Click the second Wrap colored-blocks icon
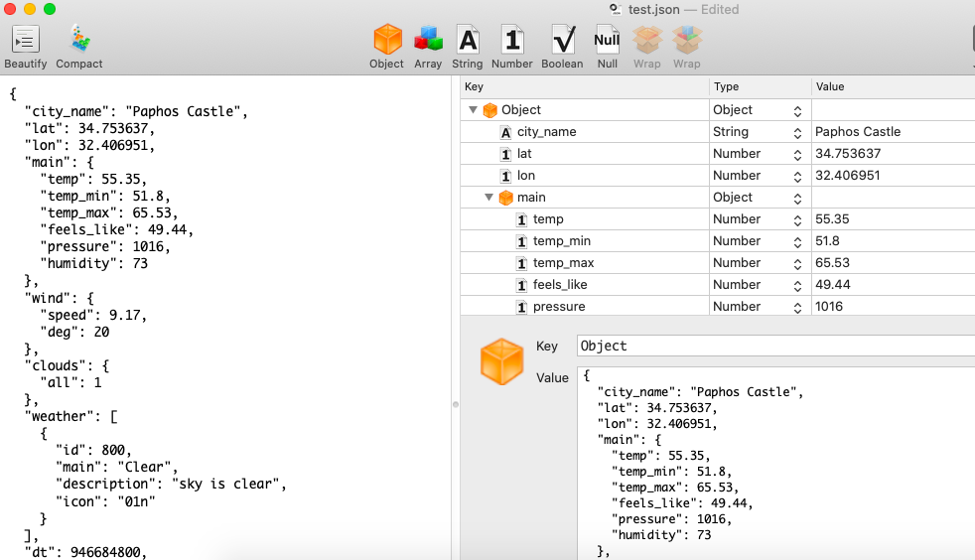The width and height of the screenshot is (975, 560). click(x=686, y=40)
